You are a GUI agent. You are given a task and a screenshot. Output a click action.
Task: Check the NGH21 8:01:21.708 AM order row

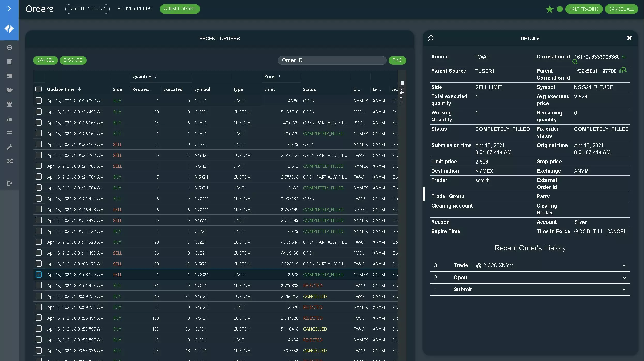click(39, 155)
